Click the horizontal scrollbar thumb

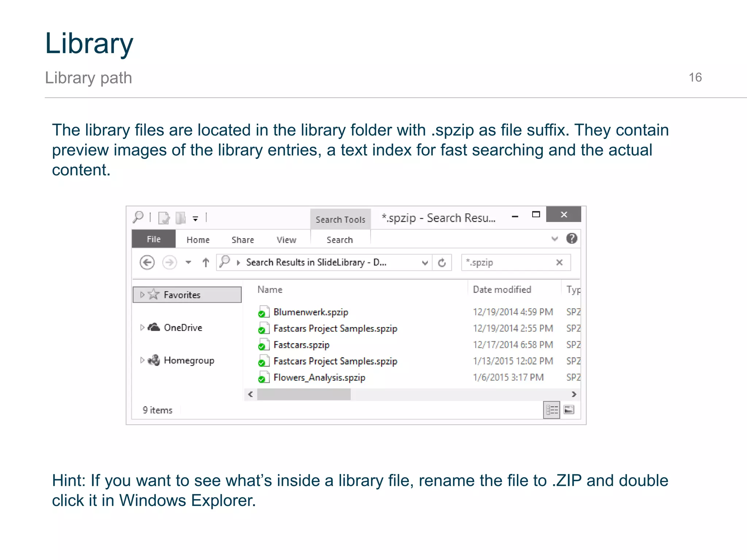click(304, 394)
